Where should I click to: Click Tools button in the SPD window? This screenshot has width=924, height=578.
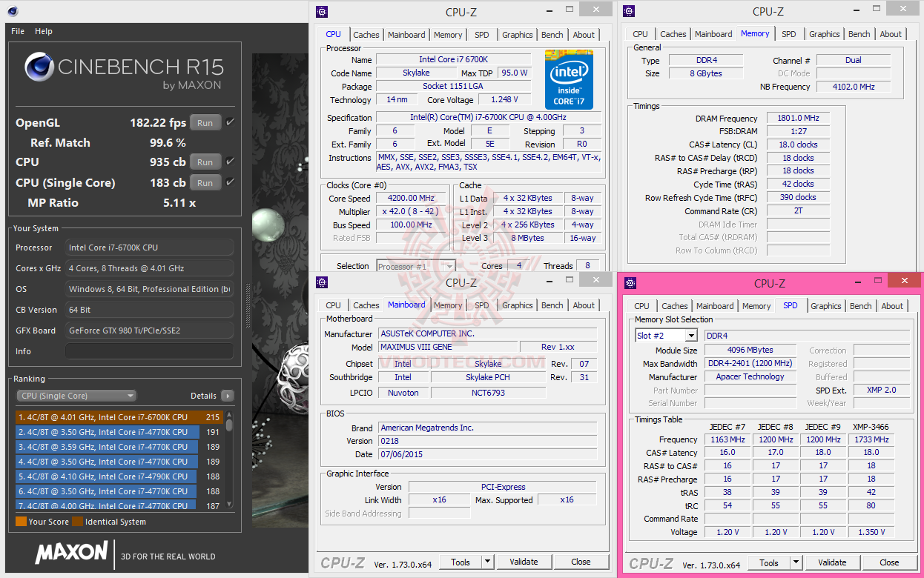[x=769, y=562]
